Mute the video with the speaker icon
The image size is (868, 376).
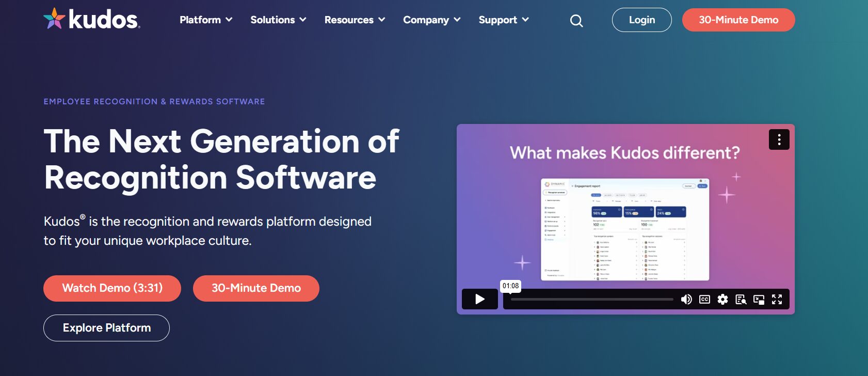click(686, 300)
